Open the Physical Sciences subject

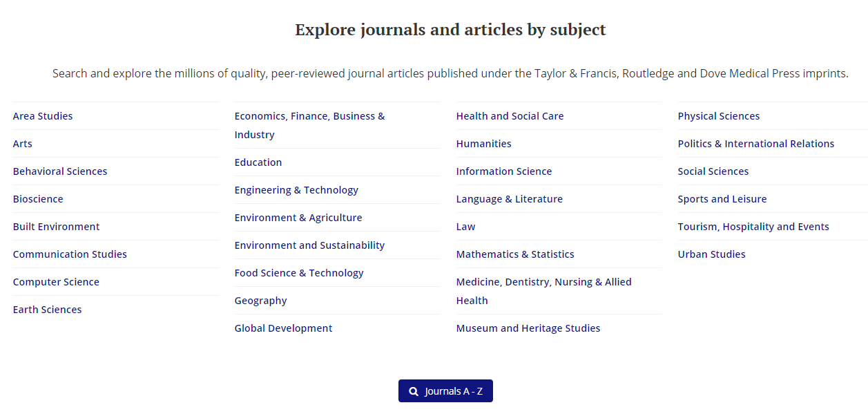click(x=719, y=116)
